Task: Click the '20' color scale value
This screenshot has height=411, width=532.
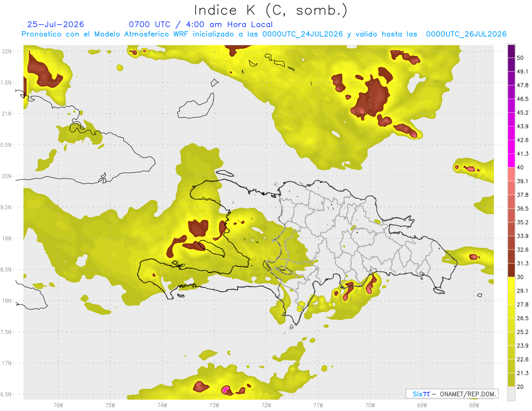Action: coord(521,387)
